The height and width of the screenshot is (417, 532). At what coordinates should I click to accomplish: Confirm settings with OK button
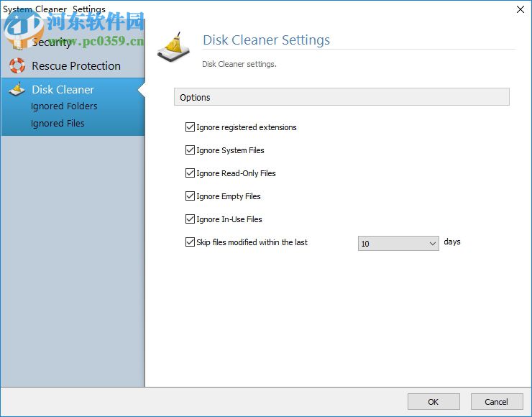434,402
